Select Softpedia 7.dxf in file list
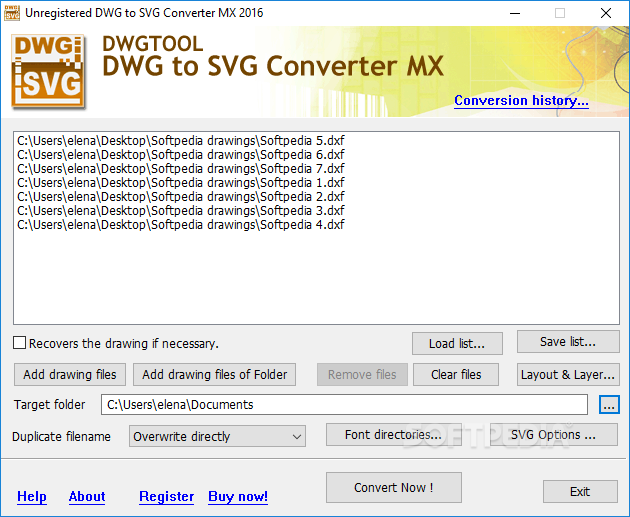 [181, 169]
